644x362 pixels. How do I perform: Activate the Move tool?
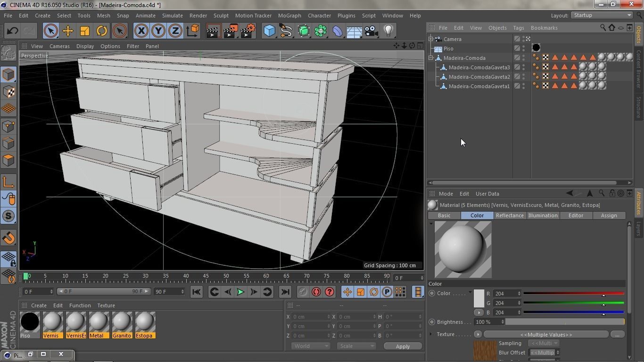click(x=67, y=31)
